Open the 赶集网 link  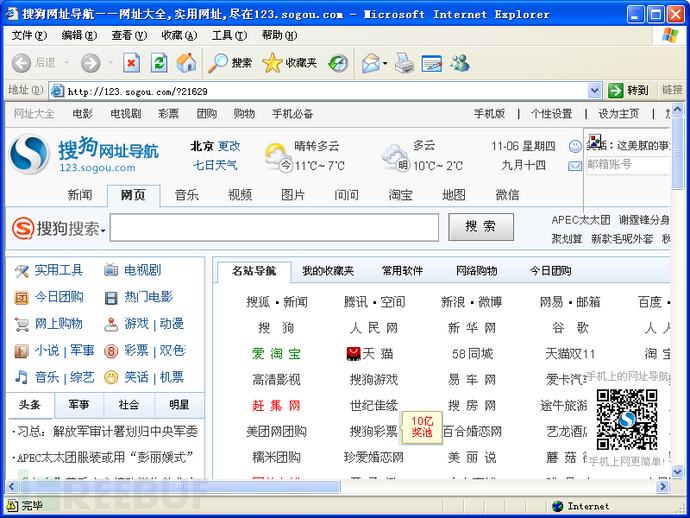coord(276,405)
